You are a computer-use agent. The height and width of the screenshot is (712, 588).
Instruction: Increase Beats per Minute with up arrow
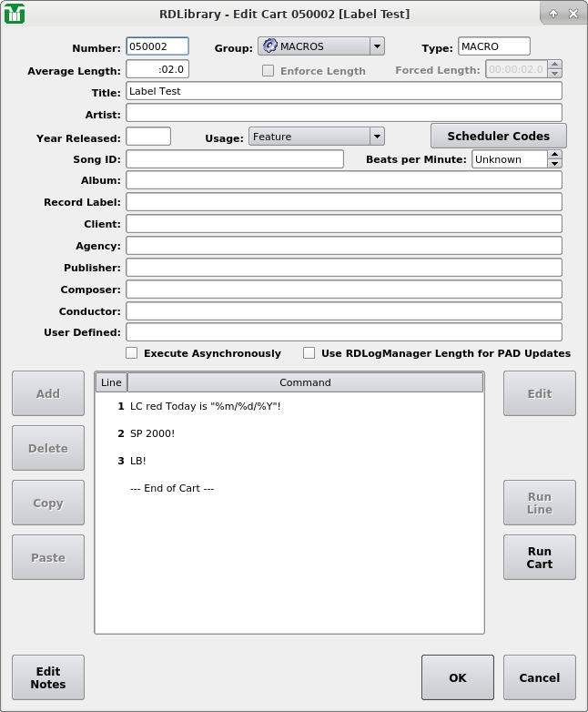[x=554, y=155]
